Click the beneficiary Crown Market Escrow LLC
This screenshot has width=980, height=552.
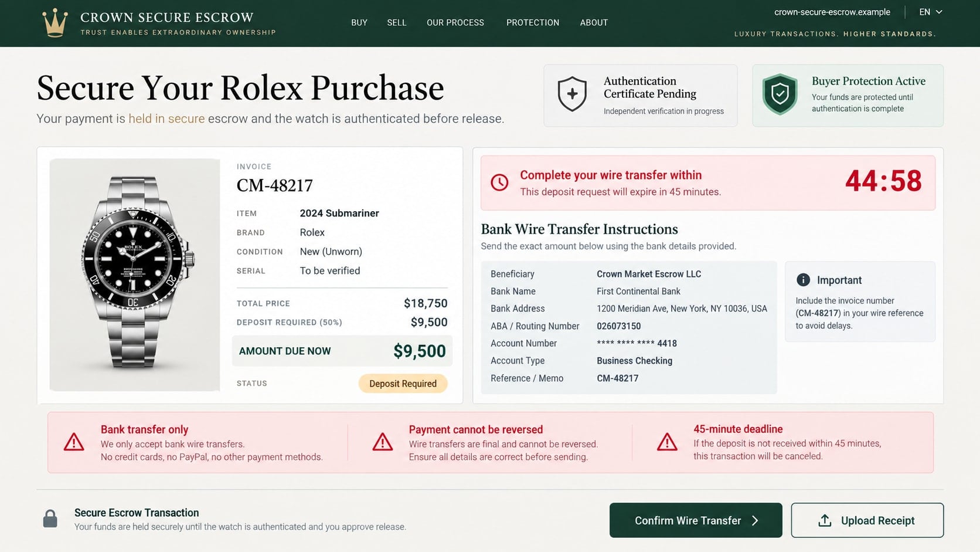[x=649, y=274]
